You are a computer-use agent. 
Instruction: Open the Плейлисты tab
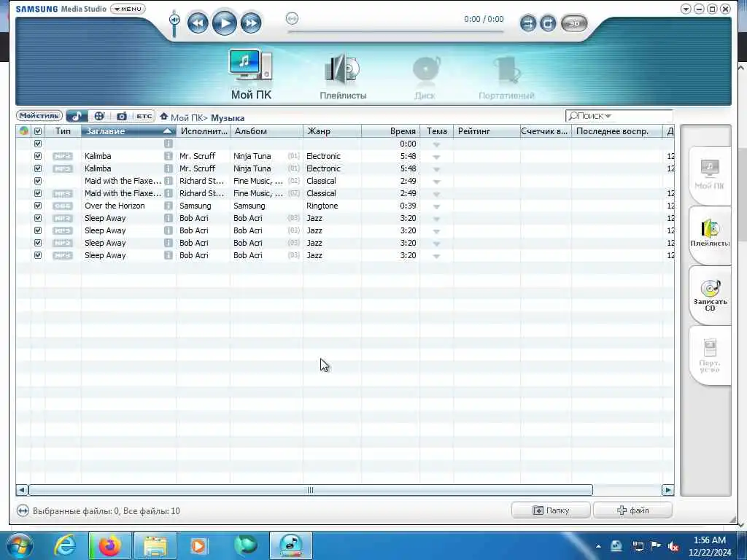click(x=343, y=76)
